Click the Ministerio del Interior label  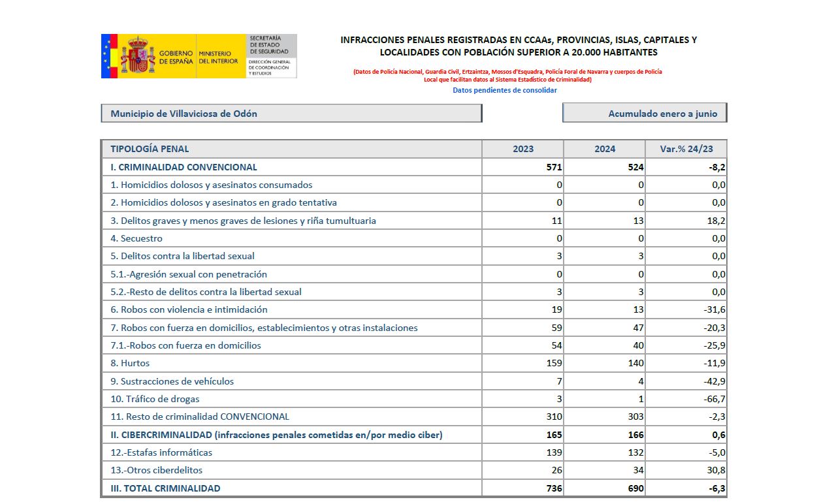(x=215, y=57)
